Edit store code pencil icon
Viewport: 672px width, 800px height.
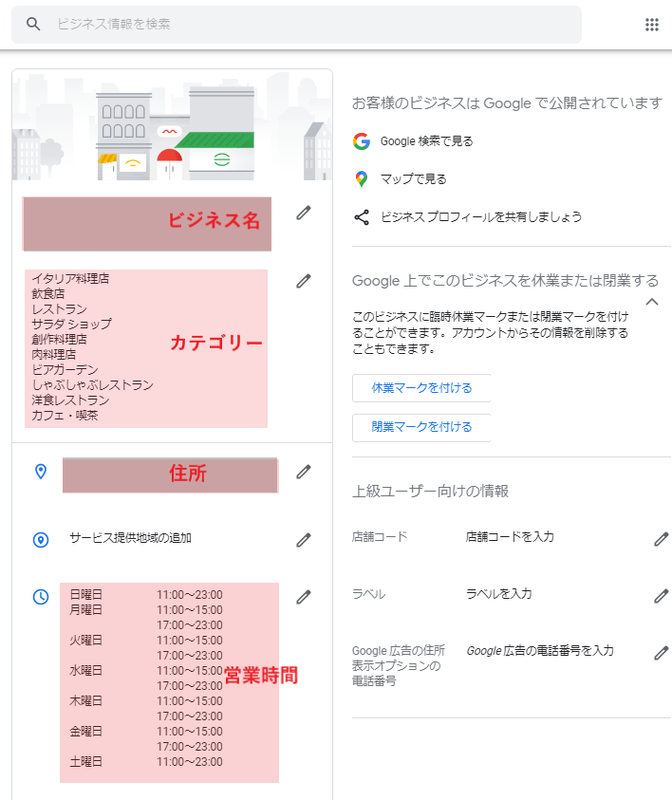[662, 539]
